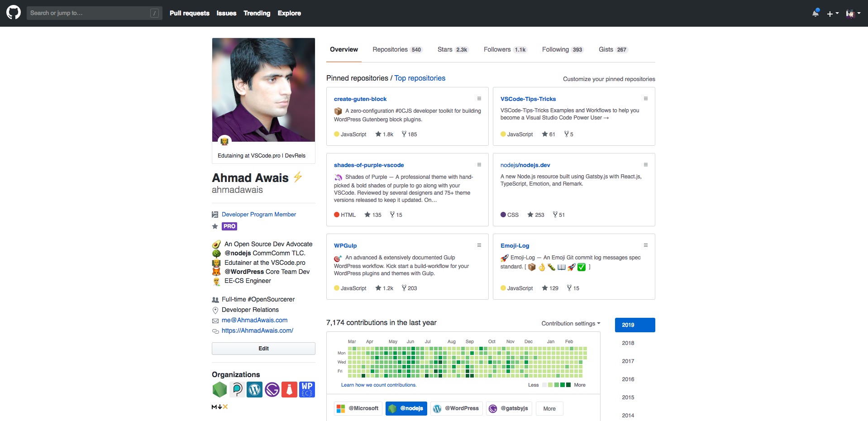Toggle the @nodejs activity filter

[406, 408]
